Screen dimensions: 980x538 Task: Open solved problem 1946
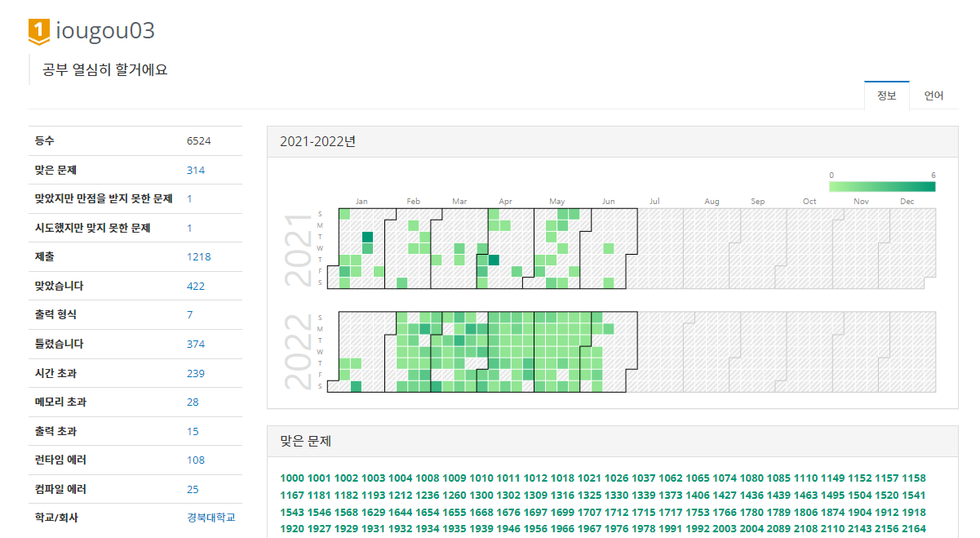coord(509,530)
